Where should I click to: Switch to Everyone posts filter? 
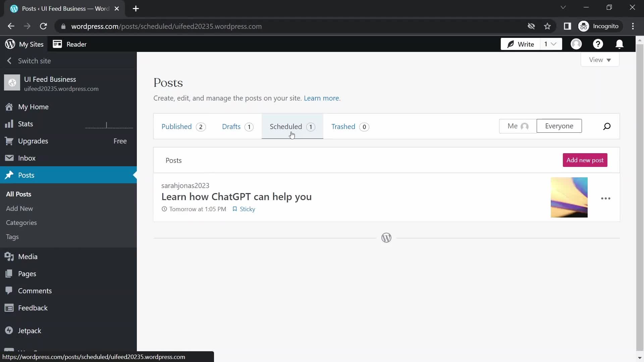click(559, 126)
